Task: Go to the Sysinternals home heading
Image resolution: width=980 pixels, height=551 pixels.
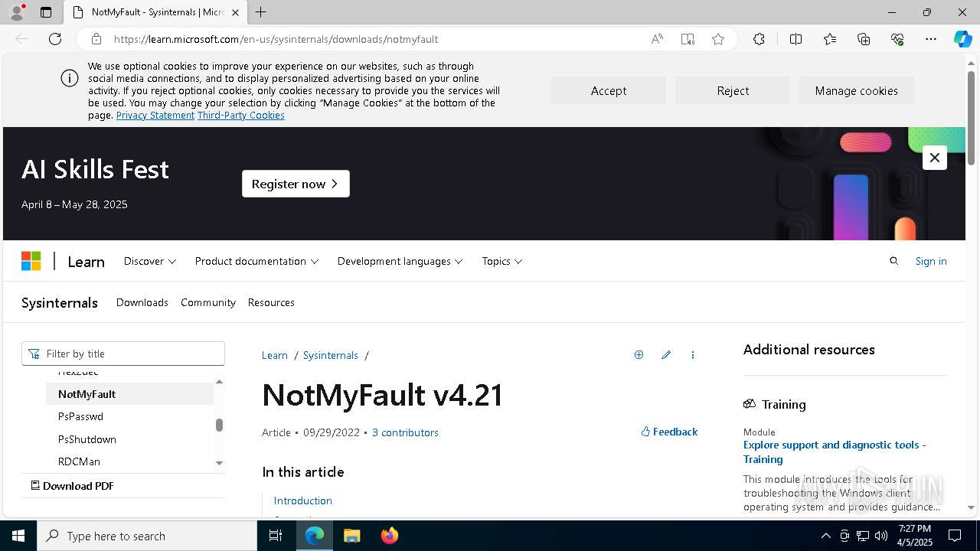Action: coord(60,302)
